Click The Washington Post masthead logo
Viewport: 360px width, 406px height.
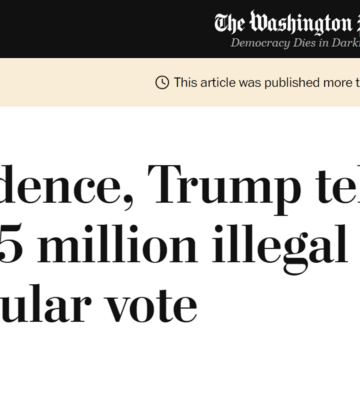point(287,23)
